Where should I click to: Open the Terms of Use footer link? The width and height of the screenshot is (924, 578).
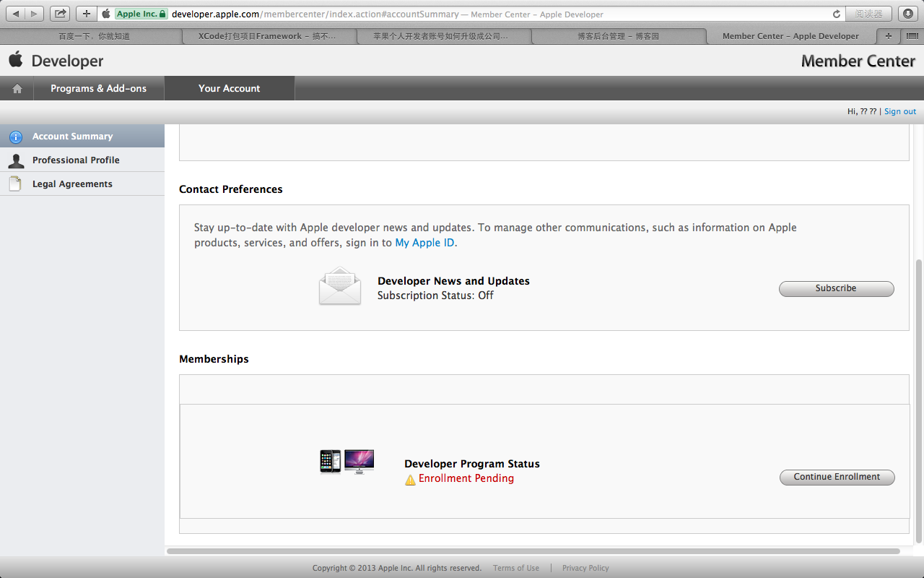click(x=516, y=568)
